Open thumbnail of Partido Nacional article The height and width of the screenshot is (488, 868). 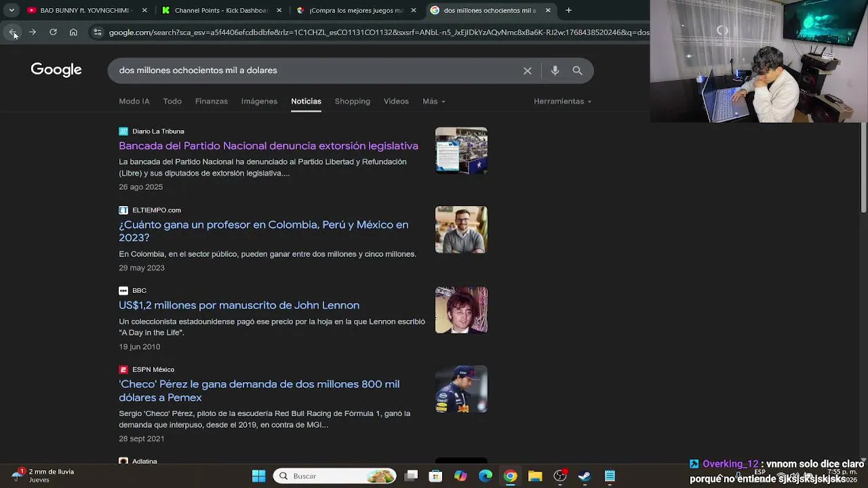(x=461, y=150)
